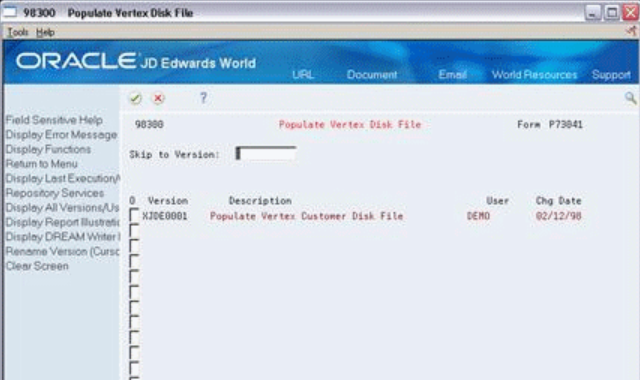The width and height of the screenshot is (640, 380).
Task: Click version XJDE0001 text
Action: [x=165, y=216]
